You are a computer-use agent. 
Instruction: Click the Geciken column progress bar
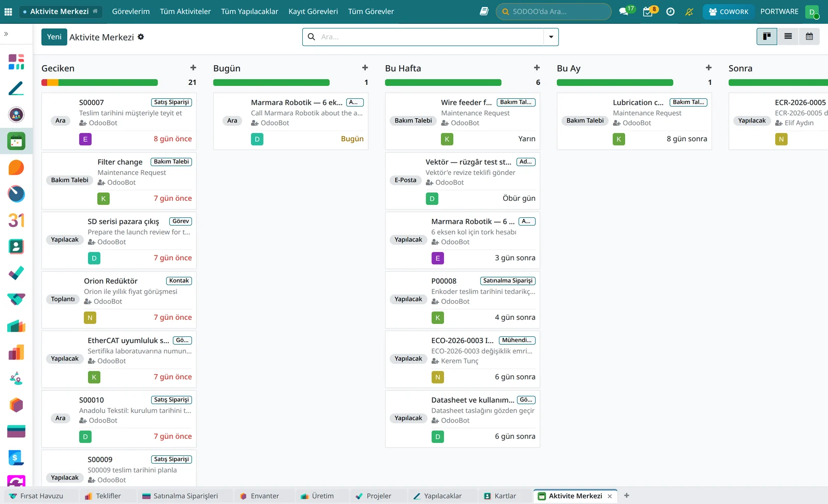tap(99, 82)
